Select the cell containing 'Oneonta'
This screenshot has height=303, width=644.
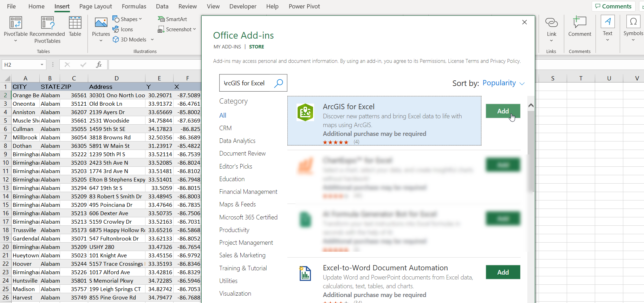click(x=25, y=104)
